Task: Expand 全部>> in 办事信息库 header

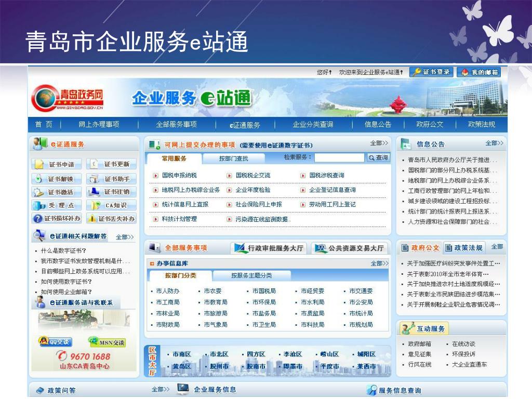Action: 379,263
